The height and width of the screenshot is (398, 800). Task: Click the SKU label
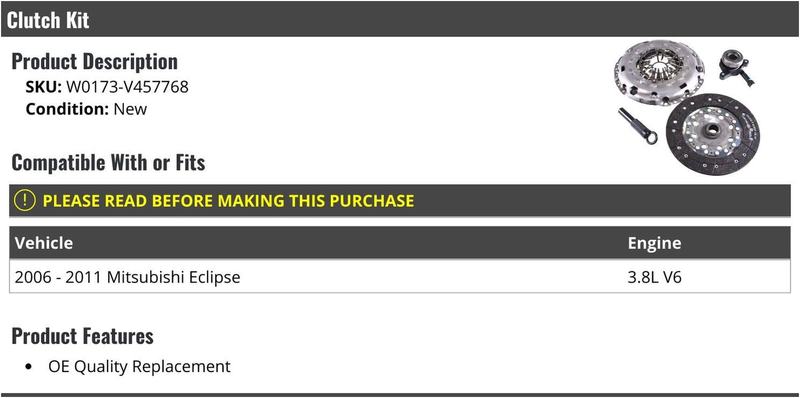tap(43, 87)
